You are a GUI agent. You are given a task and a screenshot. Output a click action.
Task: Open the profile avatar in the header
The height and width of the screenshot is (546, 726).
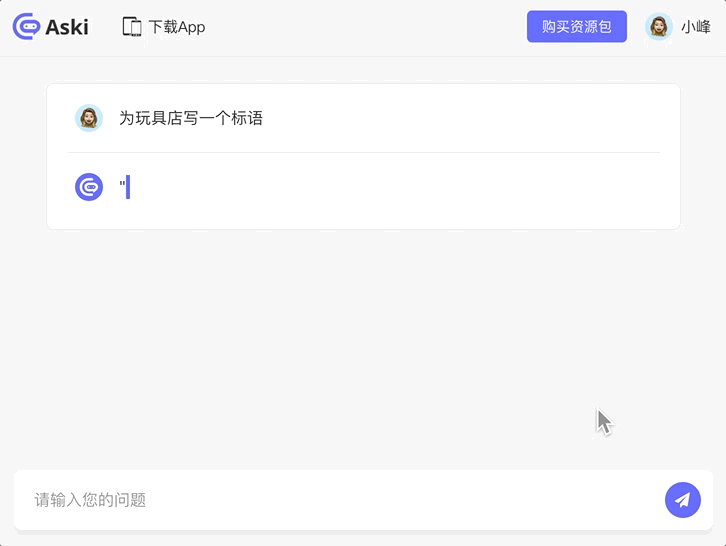(658, 27)
